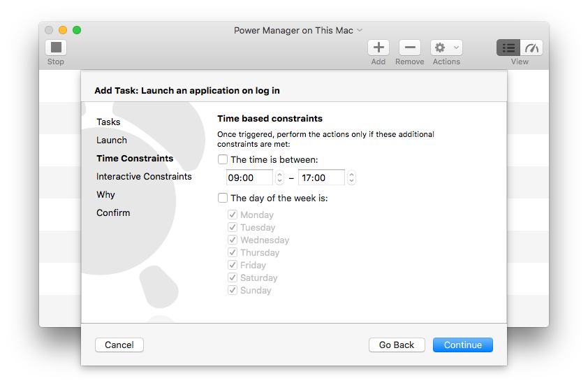Click the Add plus icon
The image size is (588, 383).
click(x=378, y=48)
